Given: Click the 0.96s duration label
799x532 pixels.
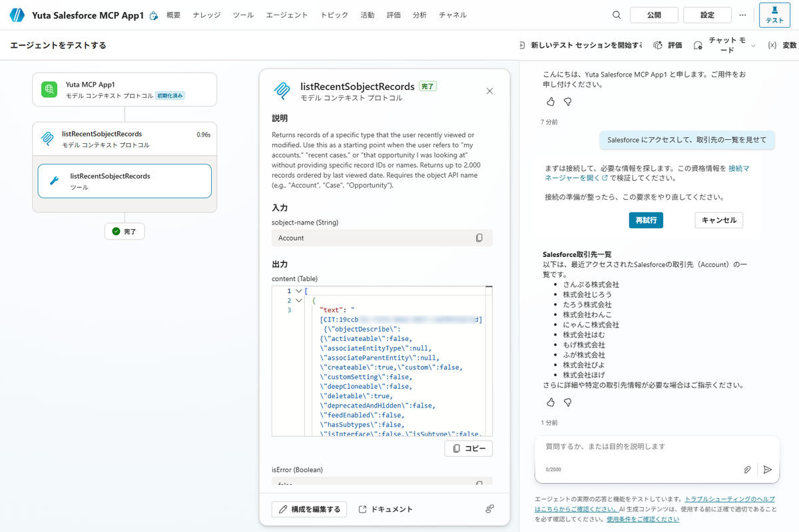Looking at the screenshot, I should (x=204, y=134).
